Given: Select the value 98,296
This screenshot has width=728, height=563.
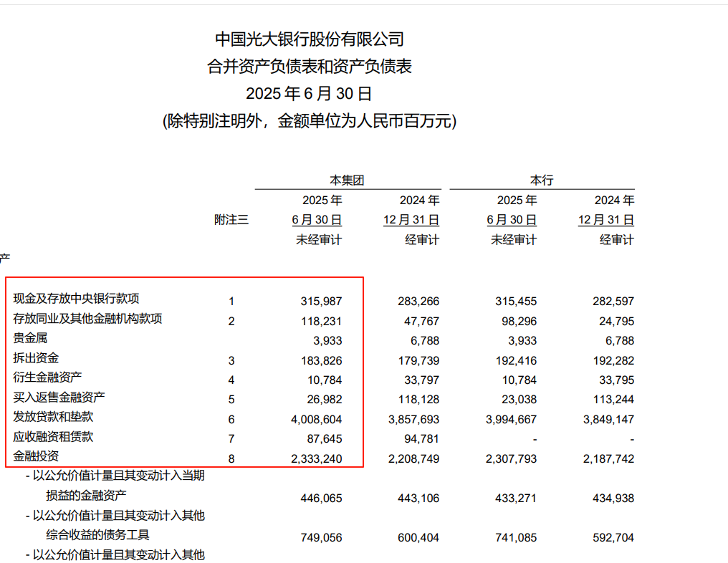Looking at the screenshot, I should 519,321.
